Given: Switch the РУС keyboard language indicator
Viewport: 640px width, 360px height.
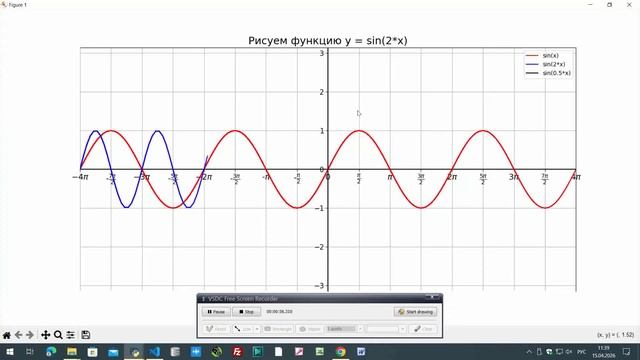Looking at the screenshot, I should point(582,352).
